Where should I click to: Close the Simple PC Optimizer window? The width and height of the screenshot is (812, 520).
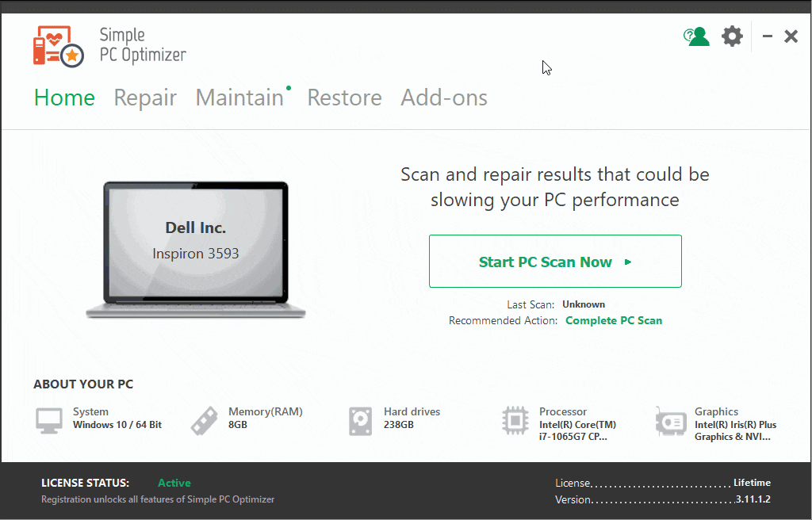coord(791,36)
